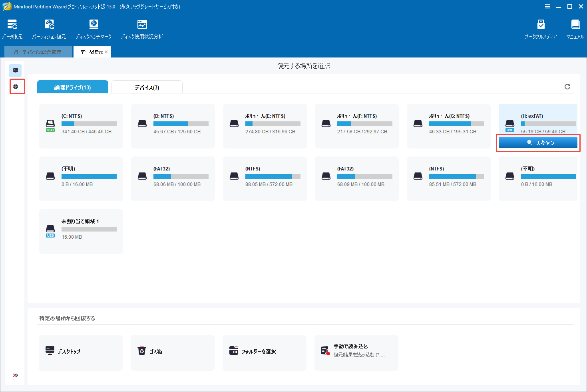This screenshot has height=392, width=587.
Task: Switch to the パーティション総合管理 tab
Action: pyautogui.click(x=38, y=52)
